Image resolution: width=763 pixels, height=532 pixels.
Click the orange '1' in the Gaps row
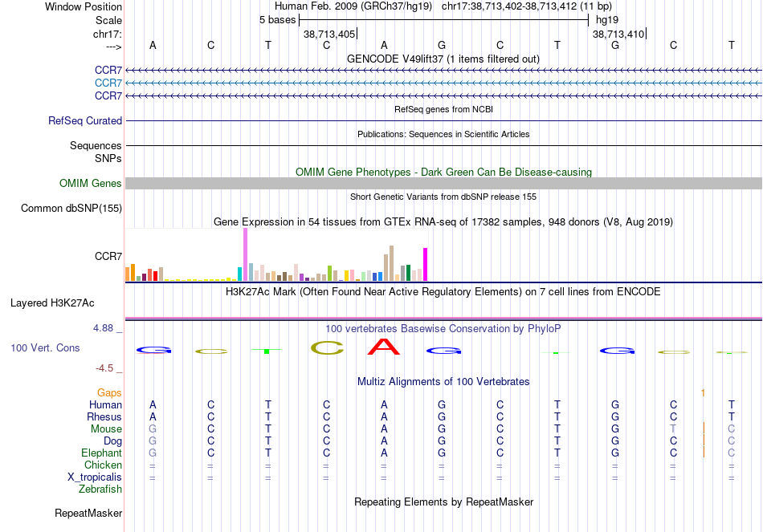pos(703,392)
